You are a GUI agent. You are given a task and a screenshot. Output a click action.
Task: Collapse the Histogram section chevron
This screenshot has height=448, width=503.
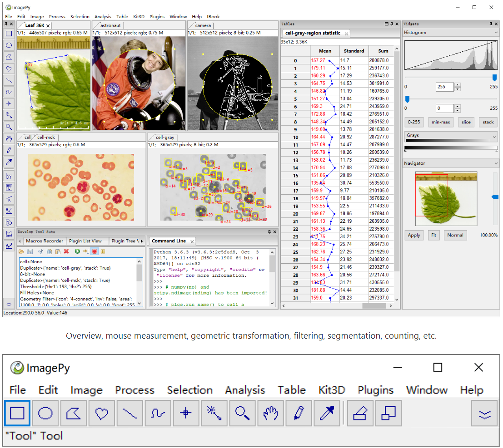[x=496, y=32]
